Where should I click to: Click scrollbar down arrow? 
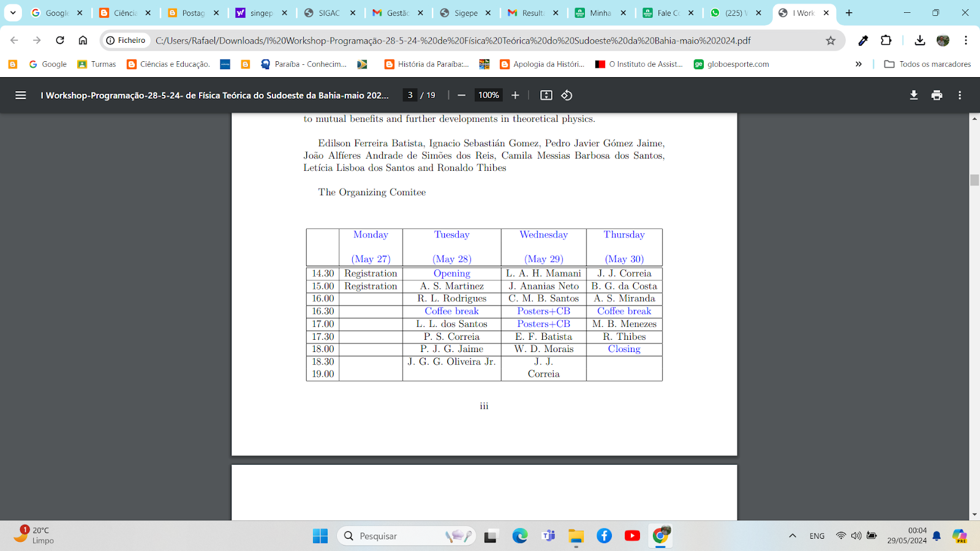(x=974, y=515)
